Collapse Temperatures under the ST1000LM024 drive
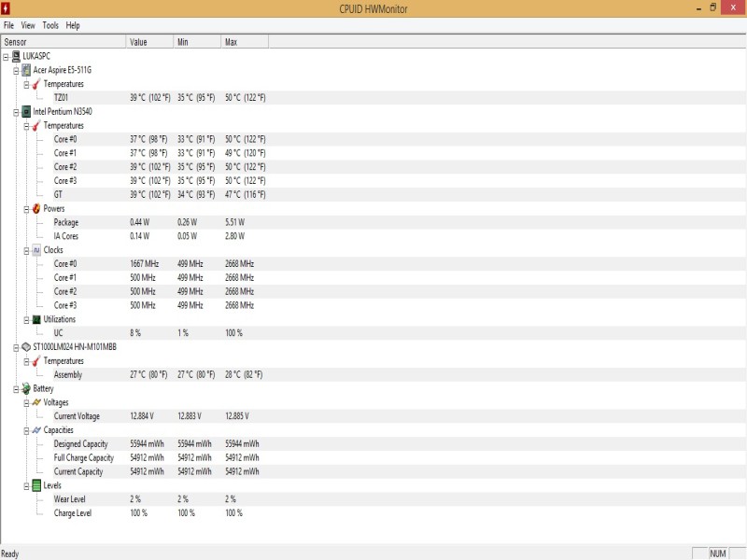This screenshot has height=560, width=747. tap(27, 361)
